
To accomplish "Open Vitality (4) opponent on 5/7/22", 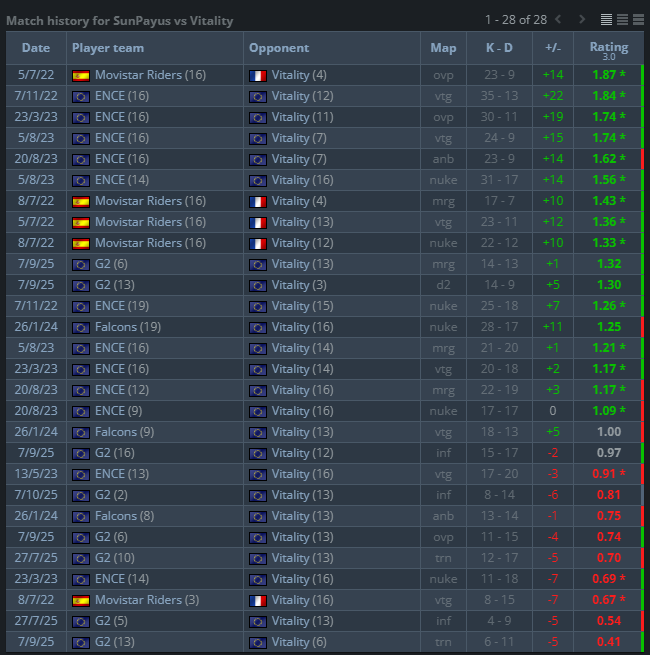I will (x=299, y=75).
